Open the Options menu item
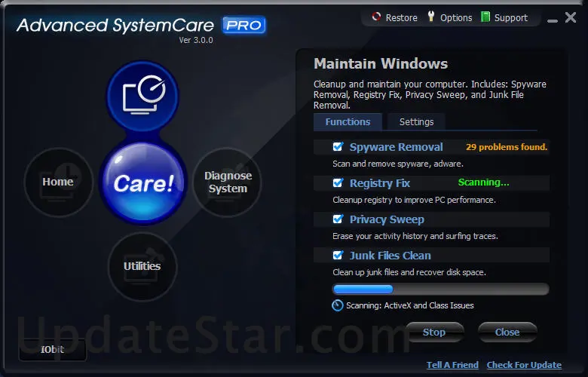 456,17
